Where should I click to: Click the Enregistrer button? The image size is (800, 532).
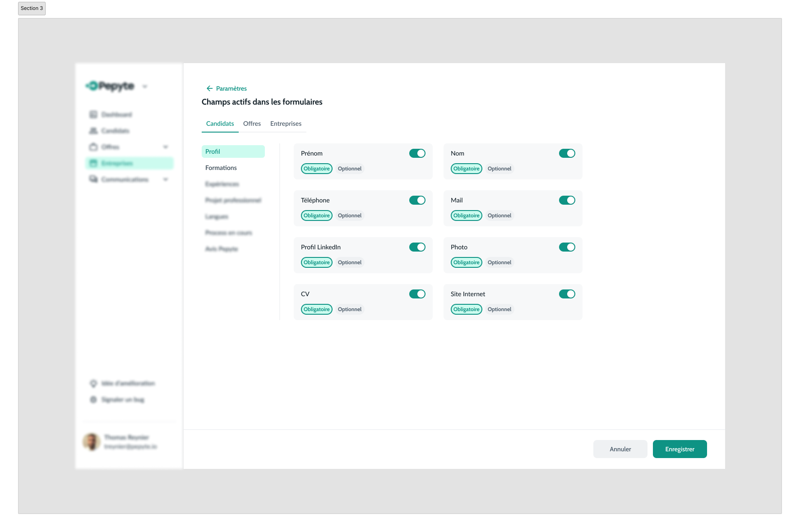pos(680,449)
